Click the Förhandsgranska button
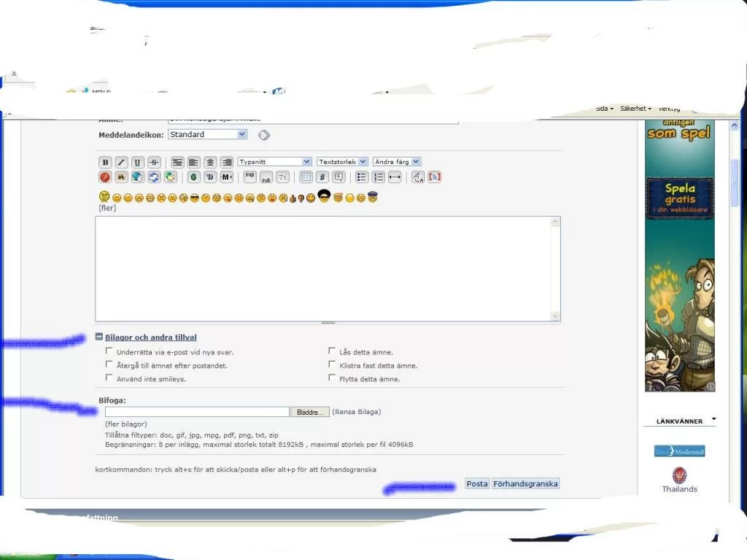 [525, 483]
